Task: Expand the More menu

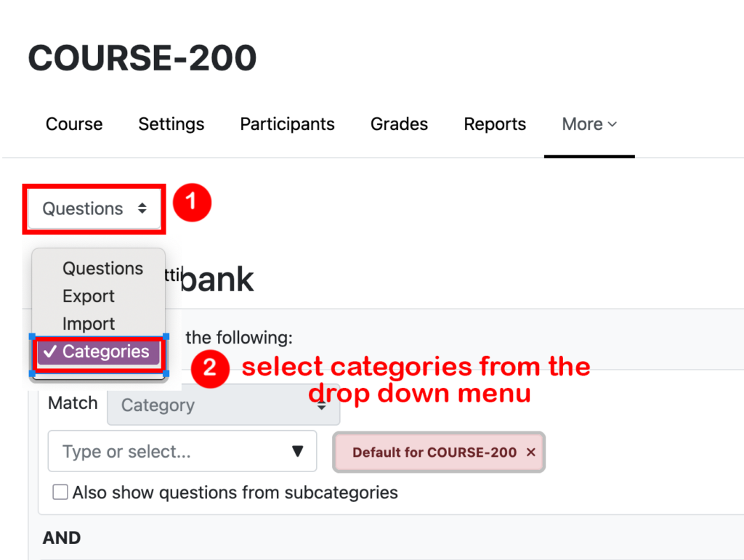Action: (x=589, y=124)
